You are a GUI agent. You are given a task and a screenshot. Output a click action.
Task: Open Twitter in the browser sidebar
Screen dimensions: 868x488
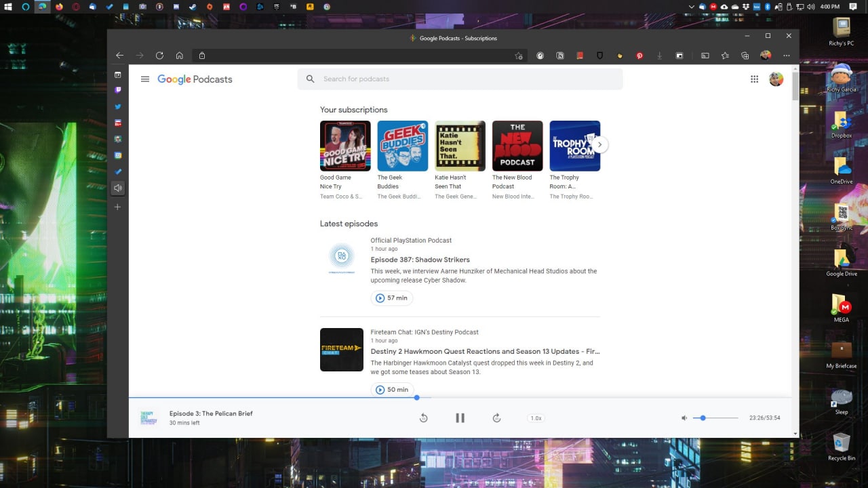118,106
